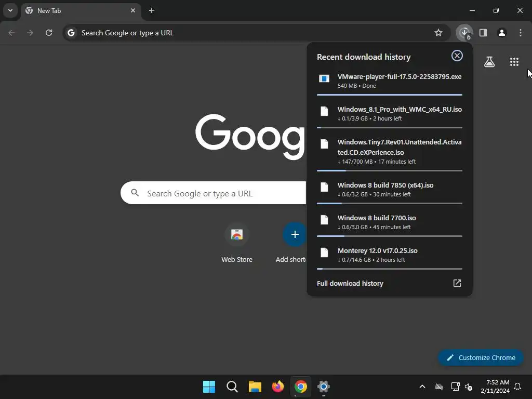Open VMware-player-full-17.5.0 exe download
532x399 pixels.
[x=390, y=82]
